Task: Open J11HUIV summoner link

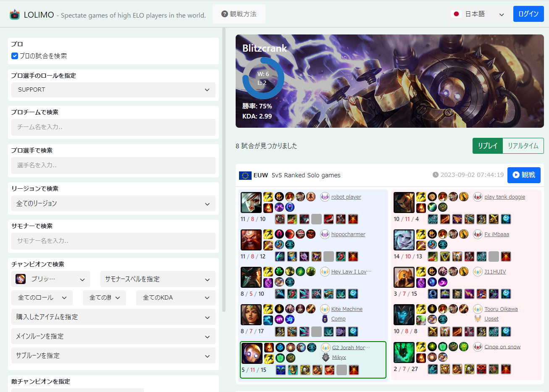Action: (495, 271)
